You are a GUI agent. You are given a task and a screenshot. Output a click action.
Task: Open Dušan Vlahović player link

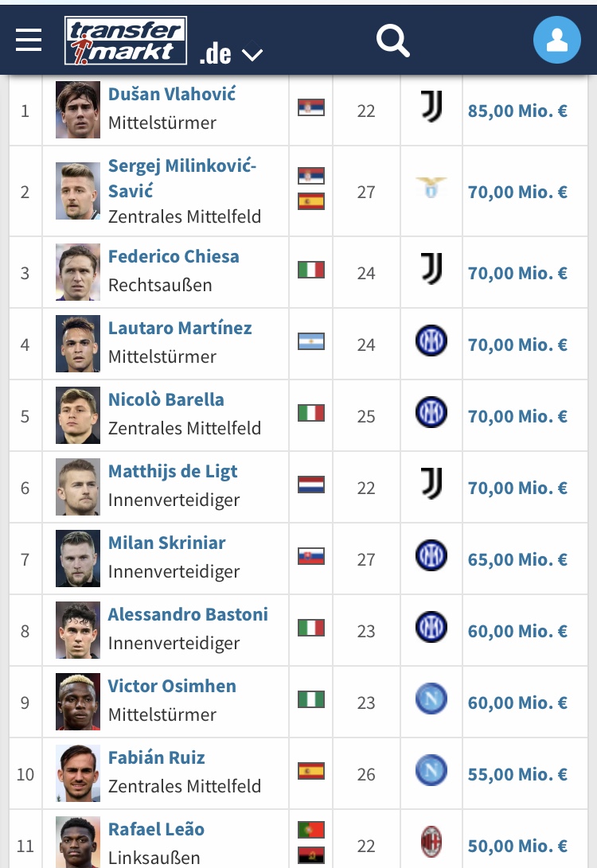(172, 94)
